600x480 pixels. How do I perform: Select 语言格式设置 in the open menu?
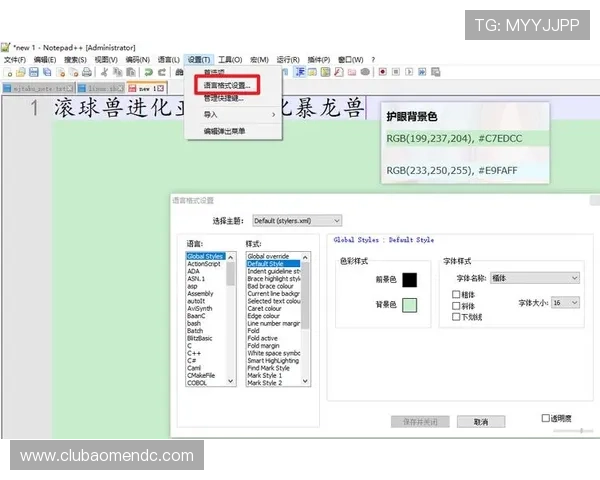[228, 85]
